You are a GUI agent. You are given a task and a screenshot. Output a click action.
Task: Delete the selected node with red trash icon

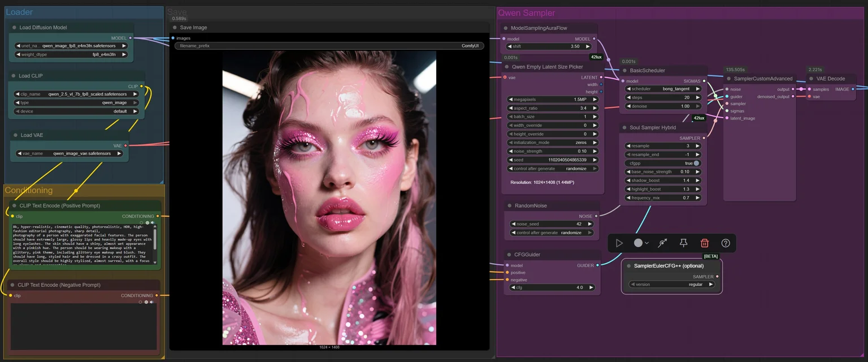pyautogui.click(x=705, y=243)
